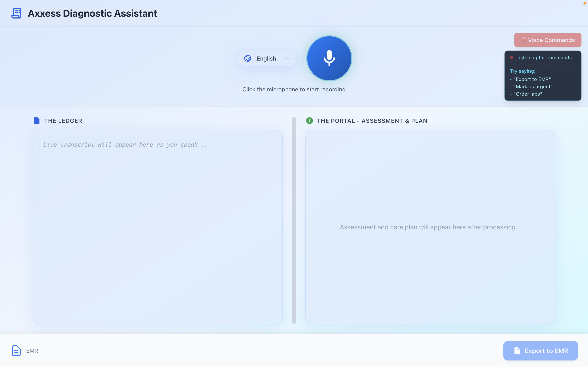This screenshot has width=588, height=367.
Task: Click the globe language icon
Action: (x=247, y=59)
